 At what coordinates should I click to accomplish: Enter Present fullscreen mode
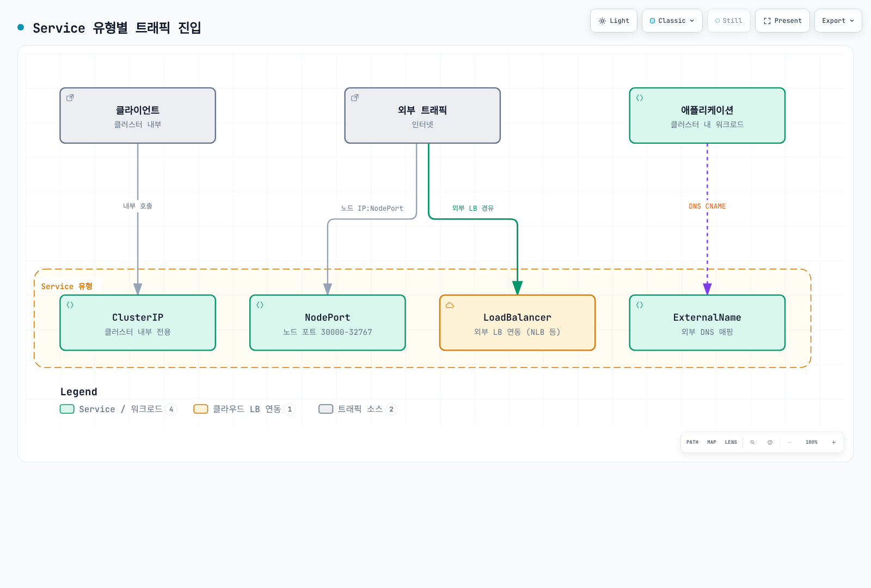tap(782, 21)
